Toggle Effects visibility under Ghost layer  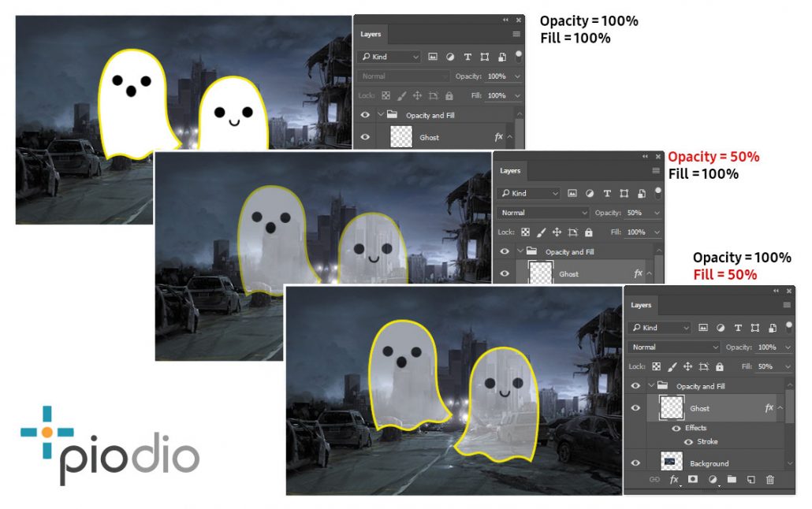(676, 428)
